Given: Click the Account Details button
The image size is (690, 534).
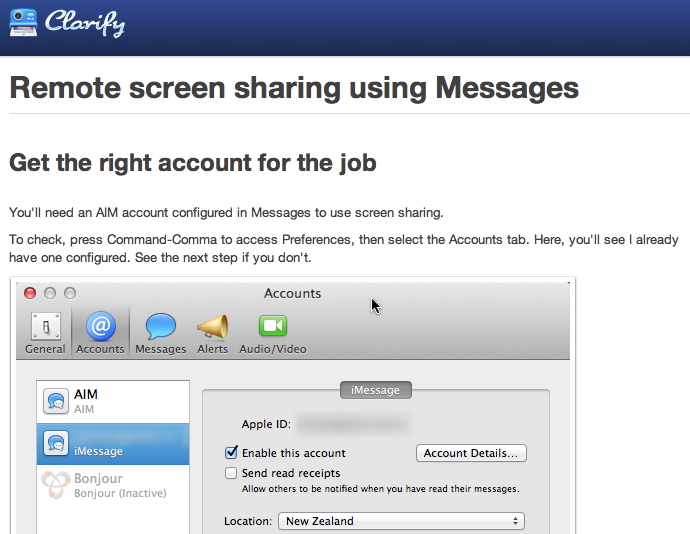Looking at the screenshot, I should [470, 453].
